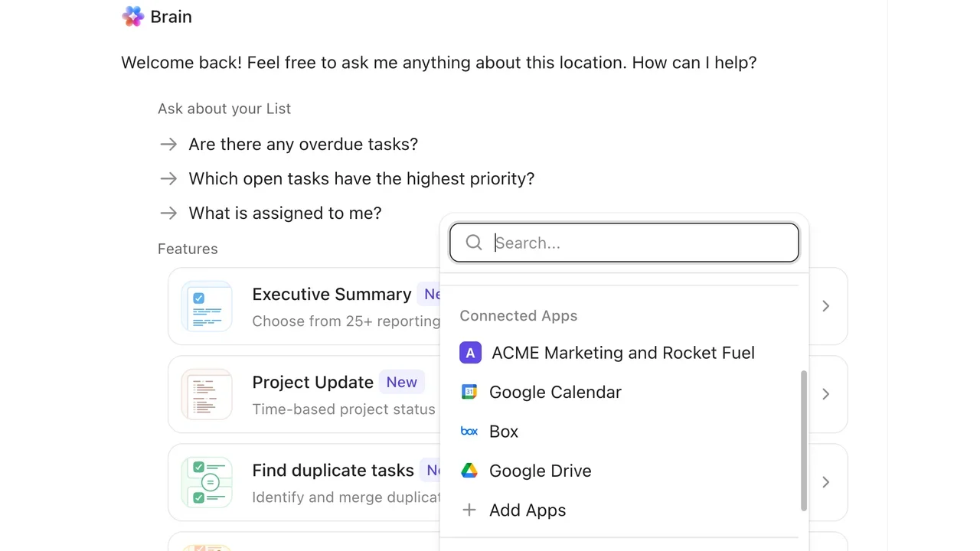Click the 'Connected Apps' section heading
The width and height of the screenshot is (980, 551).
coord(518,315)
